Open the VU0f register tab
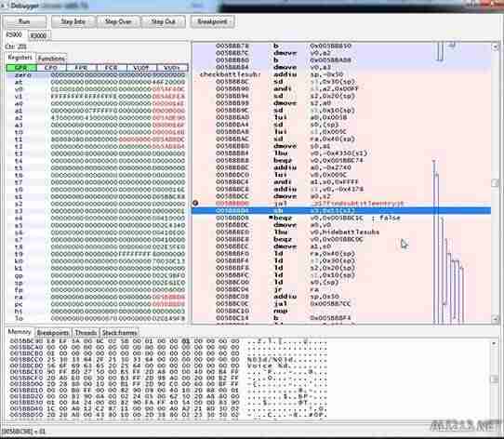Viewport: 504px width, 439px height. pyautogui.click(x=141, y=68)
